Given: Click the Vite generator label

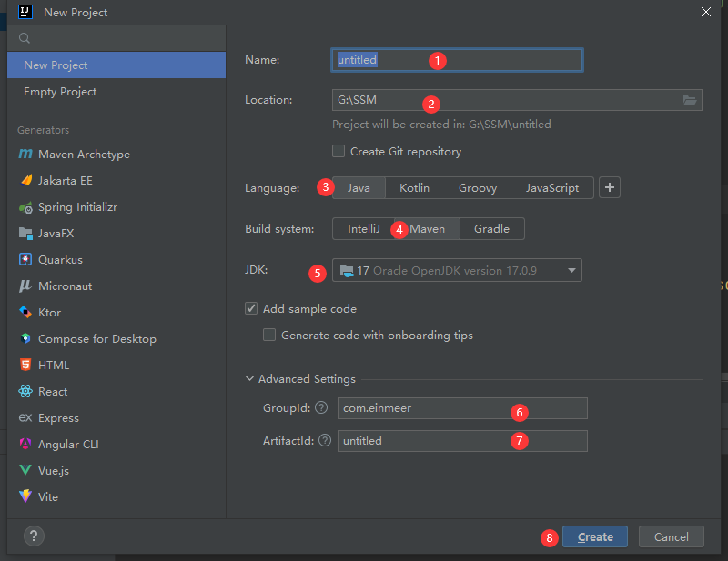Looking at the screenshot, I should coord(48,497).
